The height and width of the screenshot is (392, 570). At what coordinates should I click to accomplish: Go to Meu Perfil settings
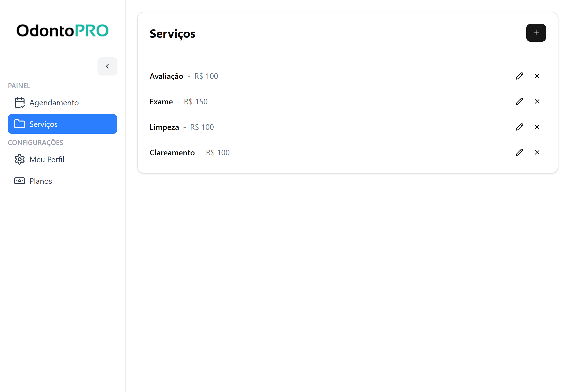pos(47,159)
